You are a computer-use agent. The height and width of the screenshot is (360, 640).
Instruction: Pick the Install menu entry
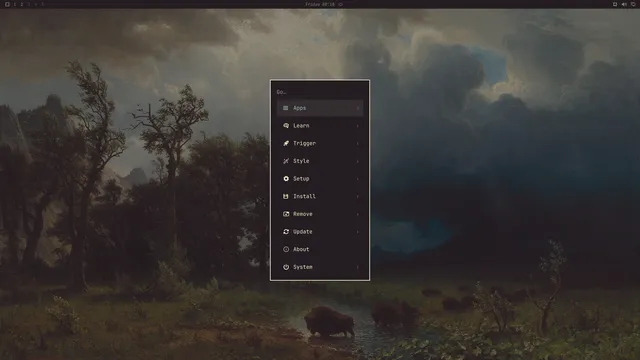pyautogui.click(x=320, y=196)
